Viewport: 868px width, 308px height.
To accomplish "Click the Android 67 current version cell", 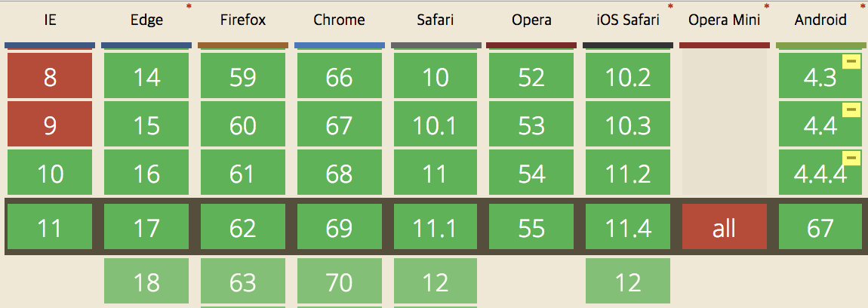I will (x=821, y=226).
